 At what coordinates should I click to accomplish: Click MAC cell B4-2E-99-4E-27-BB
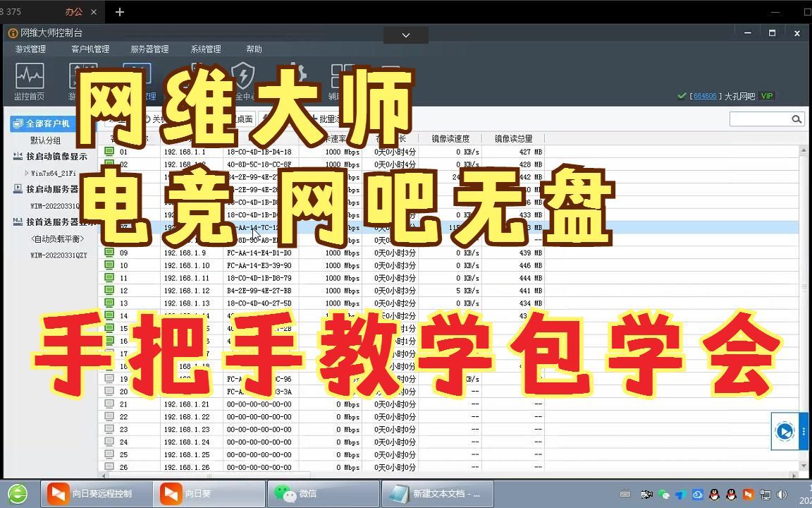259,291
